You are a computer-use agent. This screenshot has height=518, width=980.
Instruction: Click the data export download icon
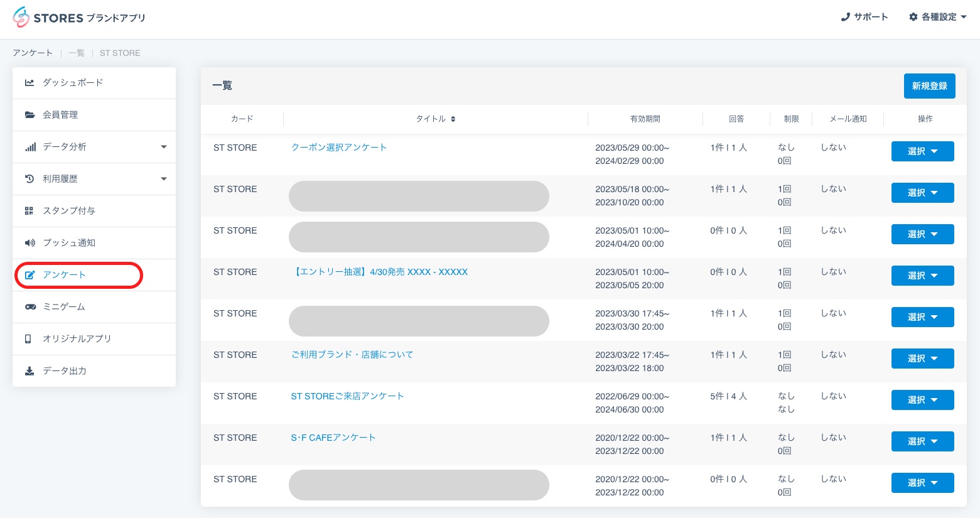30,371
